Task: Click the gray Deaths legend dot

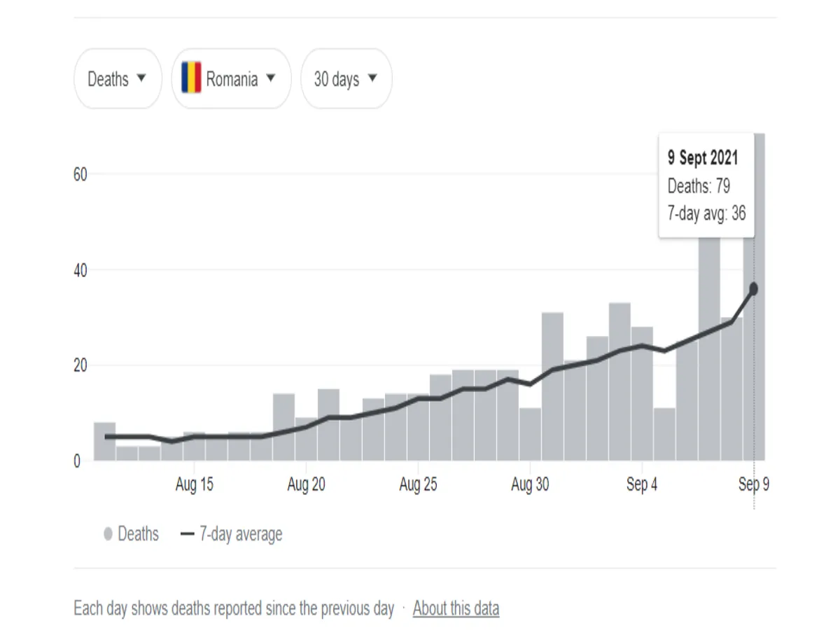Action: [108, 535]
